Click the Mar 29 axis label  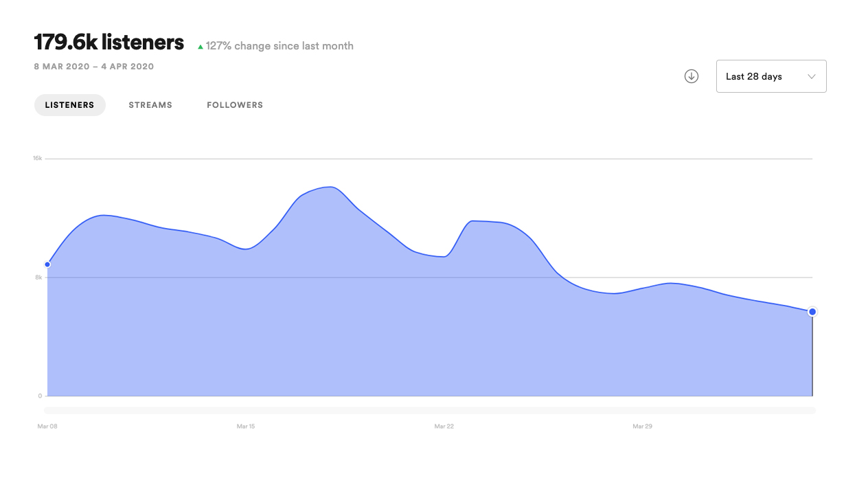(642, 427)
